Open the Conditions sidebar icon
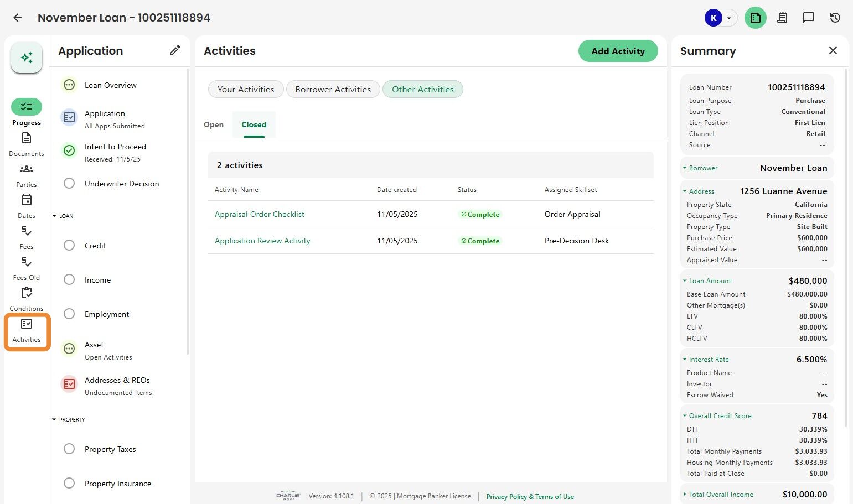Viewport: 853px width, 504px height. [x=27, y=293]
